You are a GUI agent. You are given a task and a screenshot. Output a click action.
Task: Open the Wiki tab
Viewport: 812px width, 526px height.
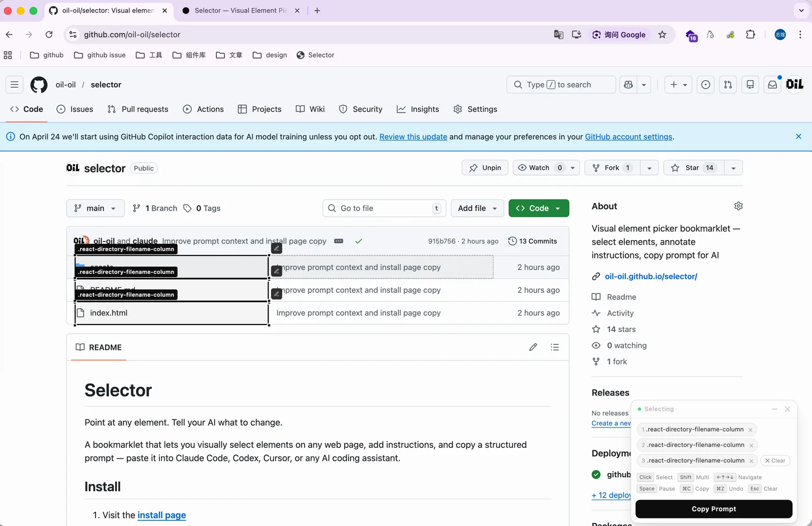311,109
